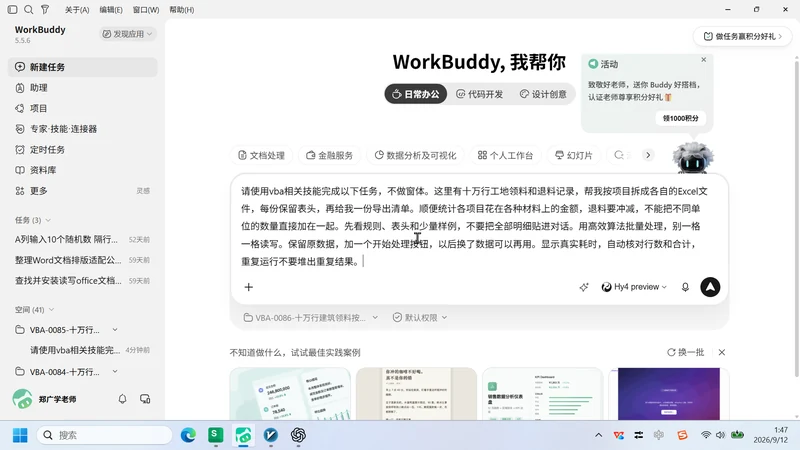
Task: Open 请使用vba相关技能完 task under VBA-0085
Action: [89, 350]
